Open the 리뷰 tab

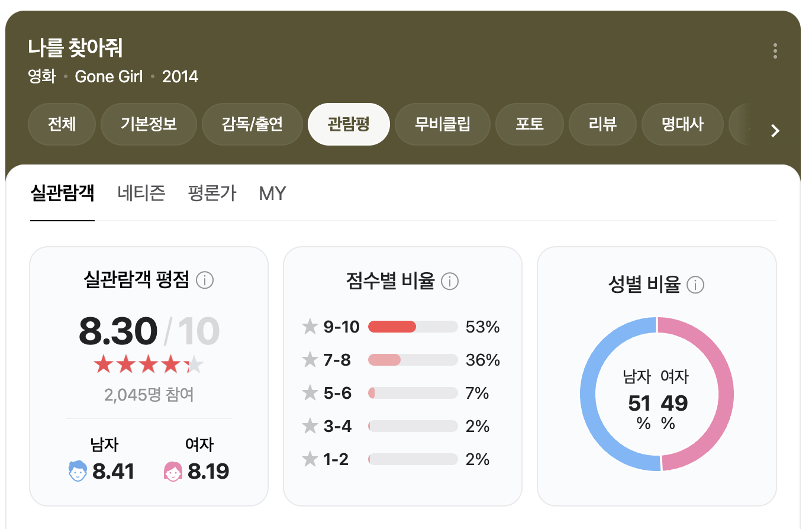click(602, 124)
